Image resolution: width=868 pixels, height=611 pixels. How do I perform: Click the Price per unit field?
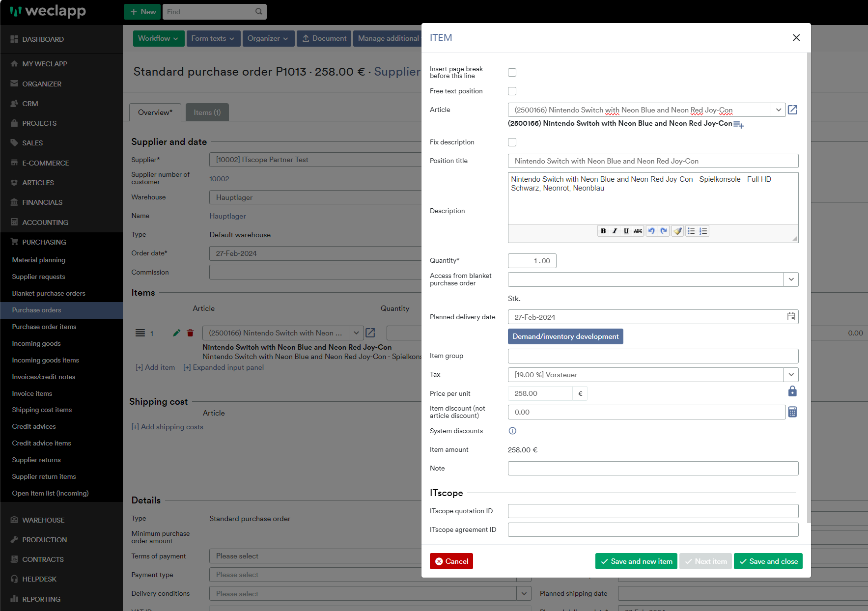540,393
